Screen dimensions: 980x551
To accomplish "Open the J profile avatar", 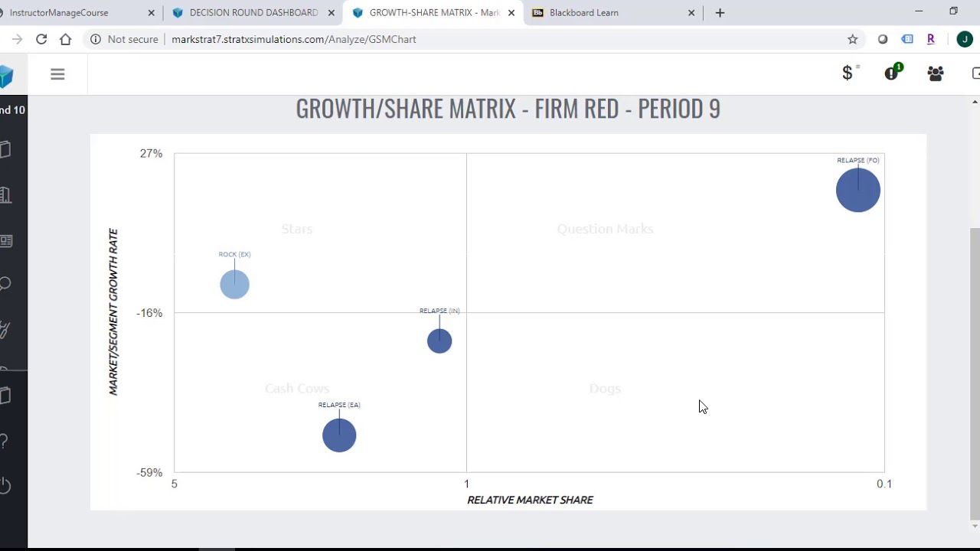I will [965, 39].
